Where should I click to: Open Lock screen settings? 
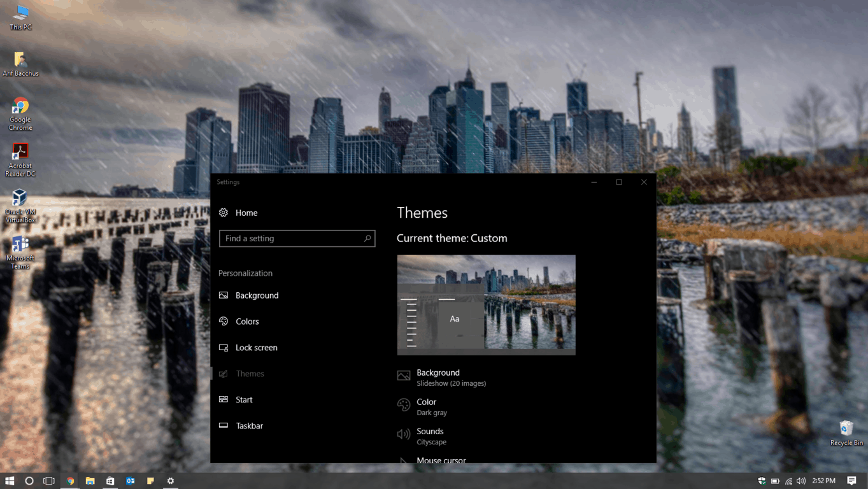click(x=255, y=347)
